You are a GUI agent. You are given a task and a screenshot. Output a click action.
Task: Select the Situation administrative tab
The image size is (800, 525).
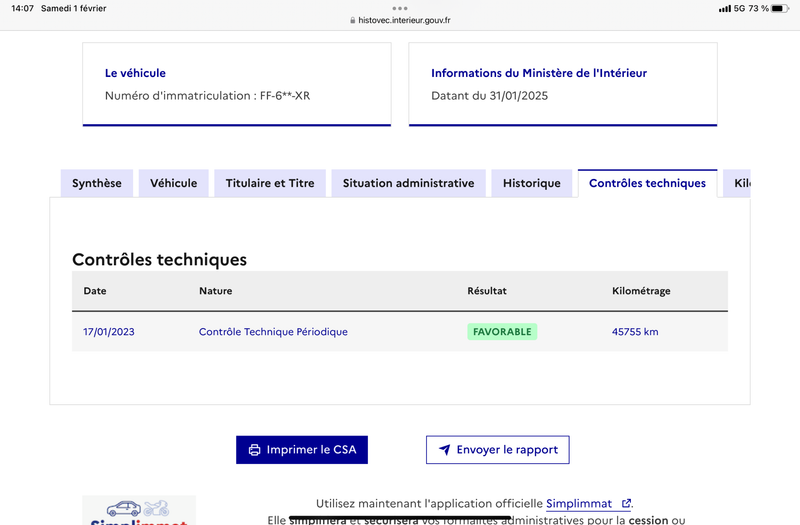point(408,183)
